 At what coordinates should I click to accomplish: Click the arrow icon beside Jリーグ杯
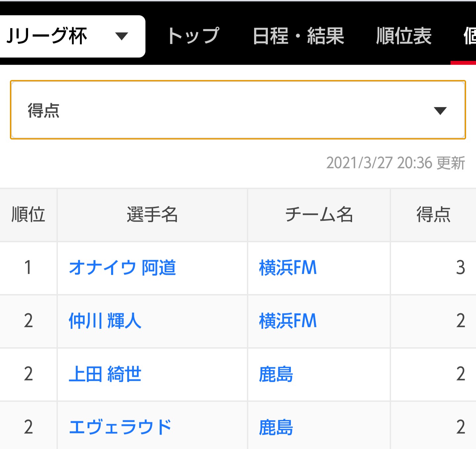coord(121,36)
